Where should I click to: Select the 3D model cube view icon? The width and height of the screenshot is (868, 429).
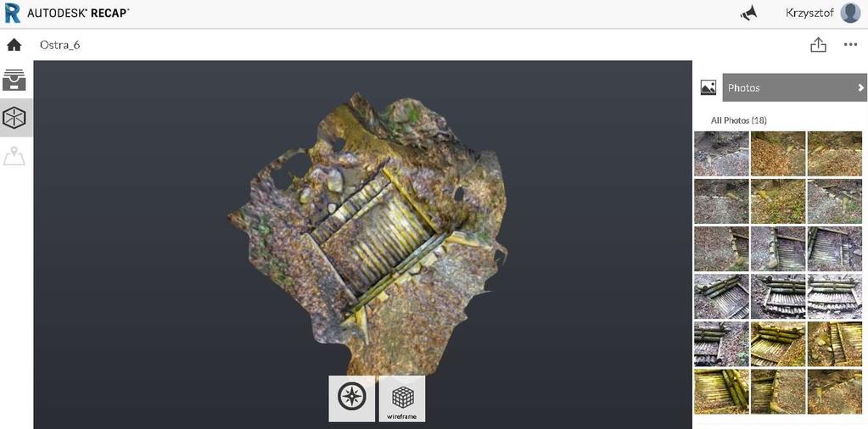pos(14,118)
